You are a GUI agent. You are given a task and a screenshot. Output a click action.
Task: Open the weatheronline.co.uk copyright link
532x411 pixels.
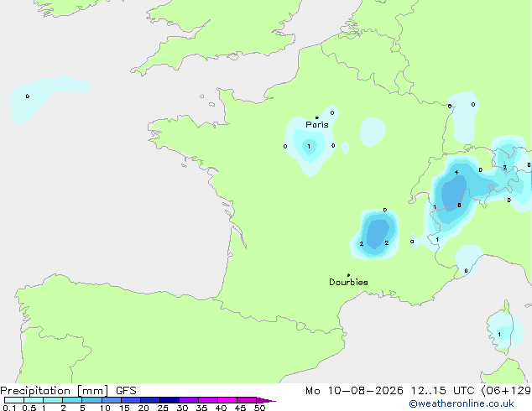pos(461,403)
